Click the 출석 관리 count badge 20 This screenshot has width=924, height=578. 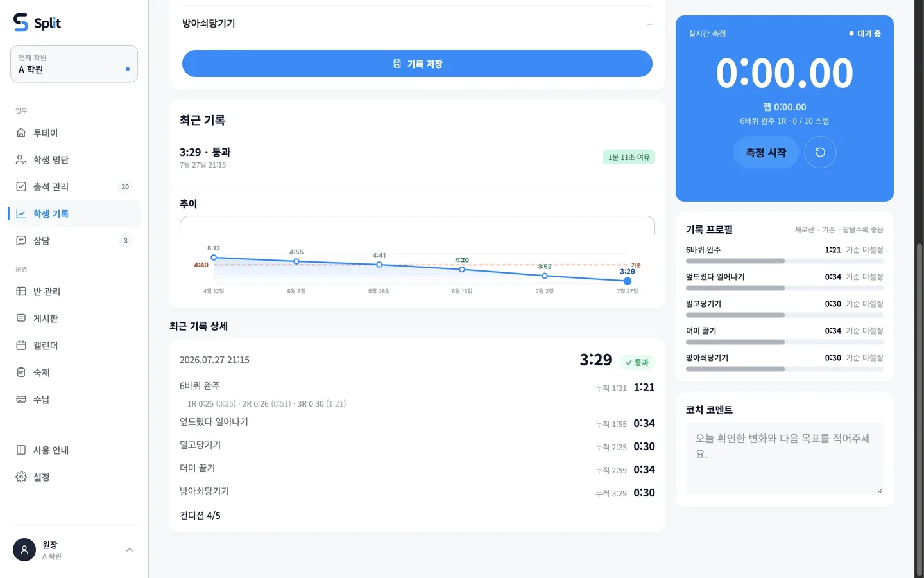tap(125, 187)
